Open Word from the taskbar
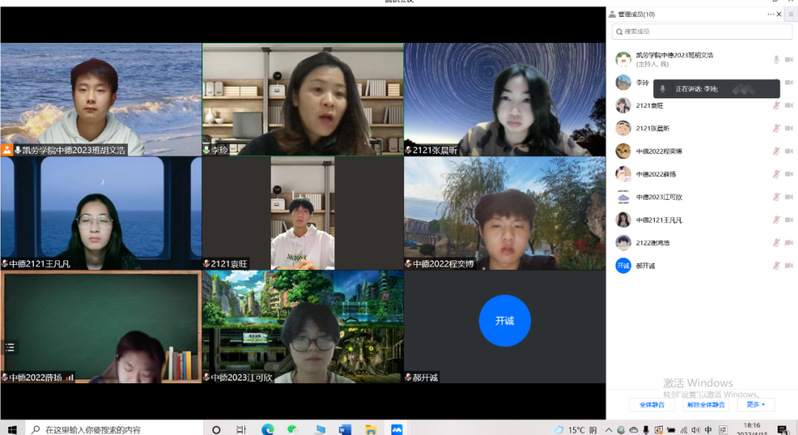The height and width of the screenshot is (435, 798). pyautogui.click(x=345, y=429)
